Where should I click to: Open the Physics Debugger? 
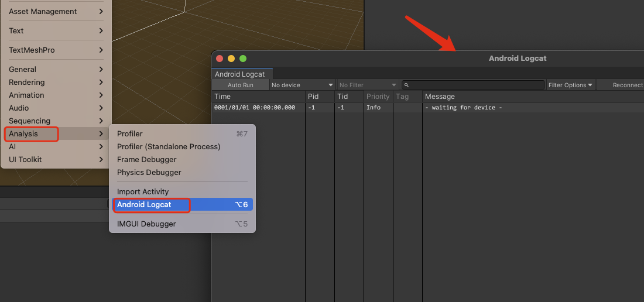[x=182, y=172]
